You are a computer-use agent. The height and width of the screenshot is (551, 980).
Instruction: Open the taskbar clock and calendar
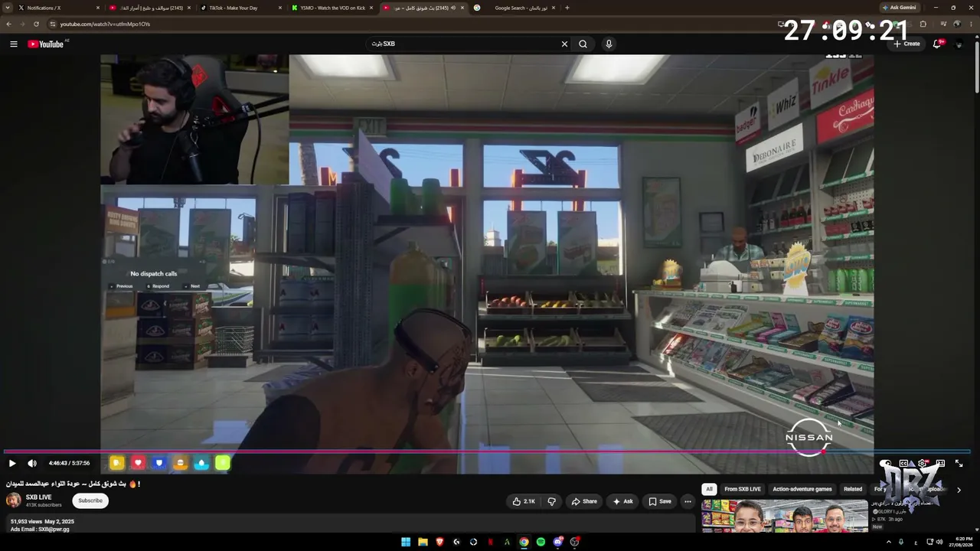(x=959, y=542)
